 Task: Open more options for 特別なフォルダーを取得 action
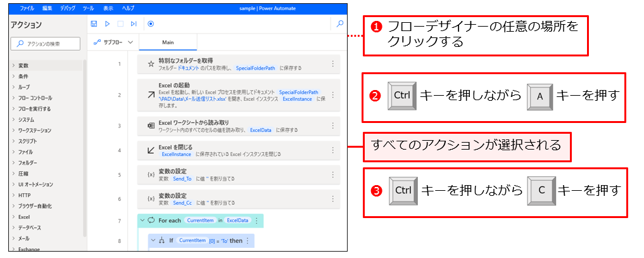click(332, 64)
